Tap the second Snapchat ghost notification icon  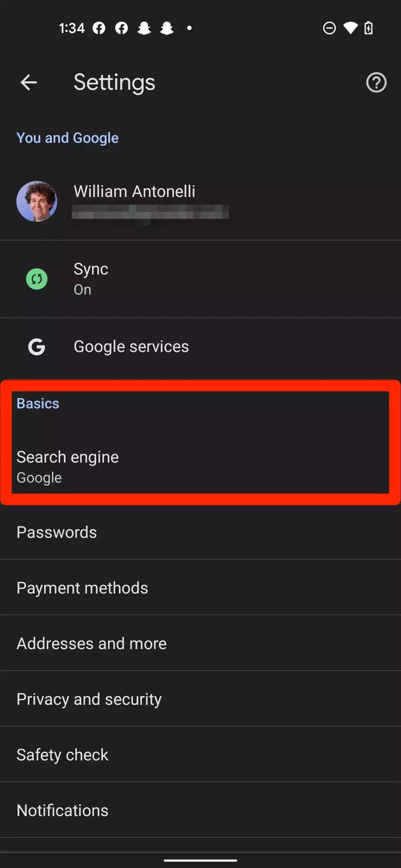167,28
